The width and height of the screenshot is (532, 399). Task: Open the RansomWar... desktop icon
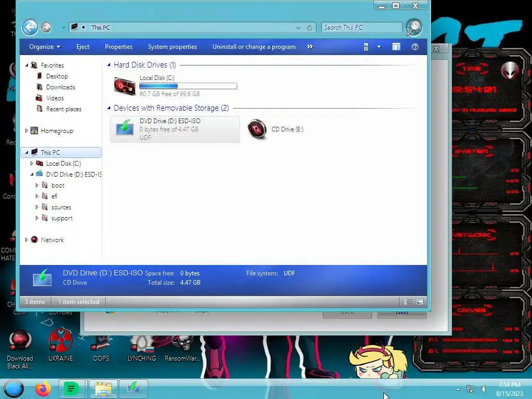182,345
